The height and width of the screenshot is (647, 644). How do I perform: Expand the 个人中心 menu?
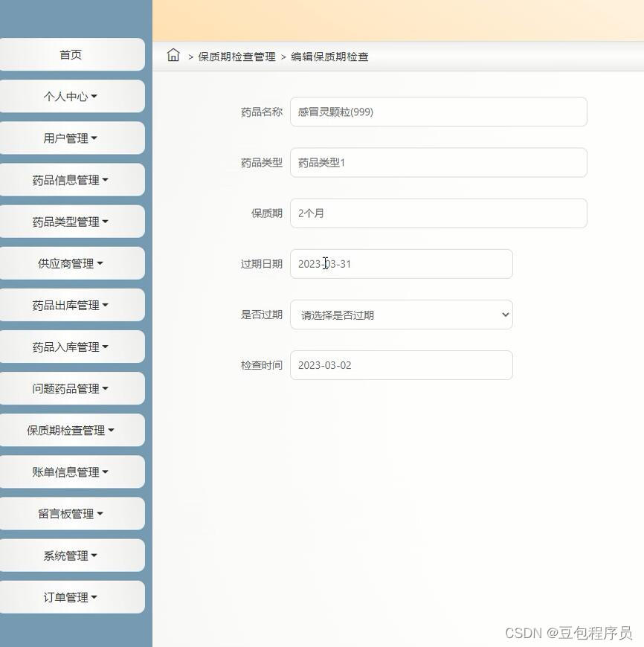tap(71, 96)
